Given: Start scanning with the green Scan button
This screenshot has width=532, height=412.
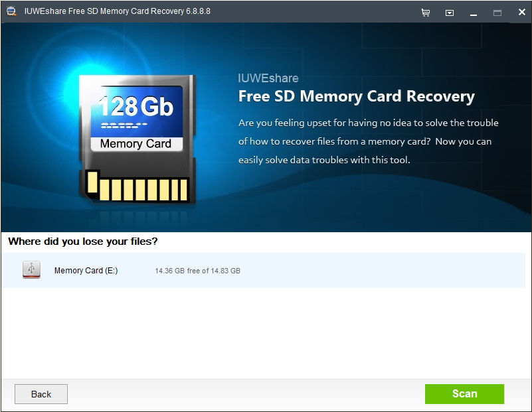Looking at the screenshot, I should click(x=464, y=393).
